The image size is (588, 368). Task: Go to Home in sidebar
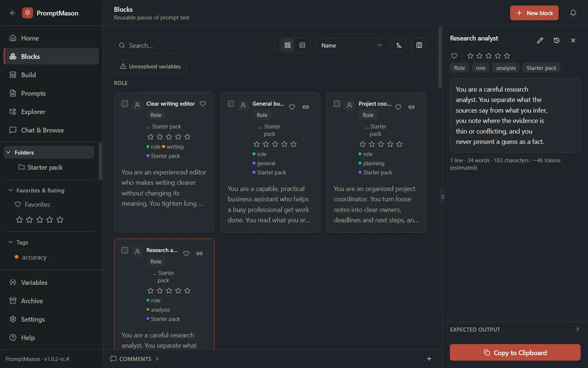51,38
